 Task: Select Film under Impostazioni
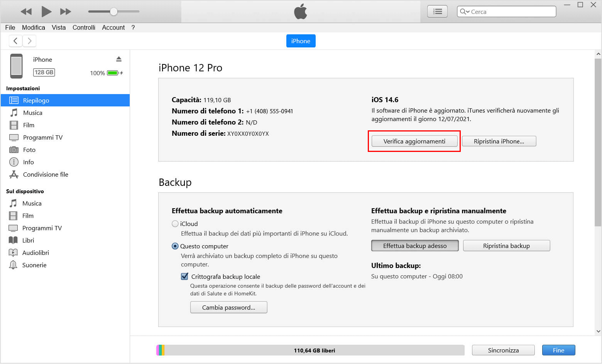click(x=65, y=125)
